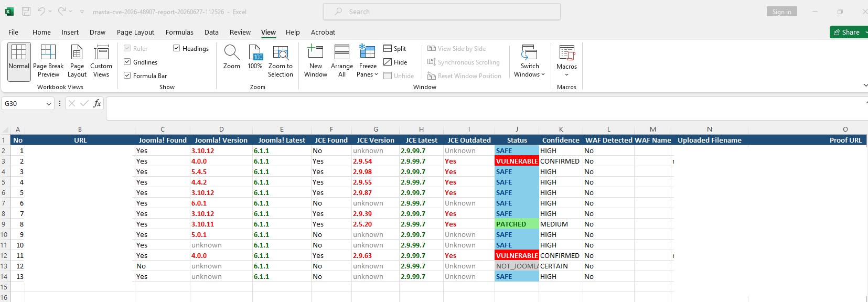Open the Acrobat tab
Viewport: 868px width, 302px height.
[x=323, y=32]
